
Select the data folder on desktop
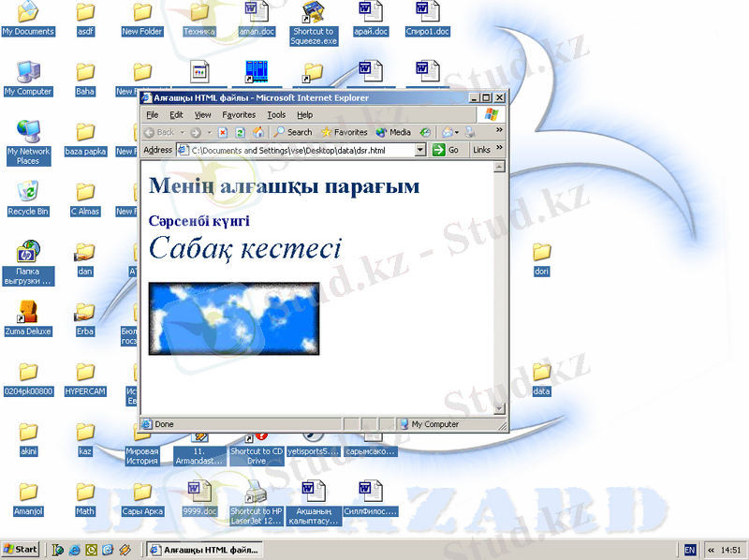click(542, 379)
